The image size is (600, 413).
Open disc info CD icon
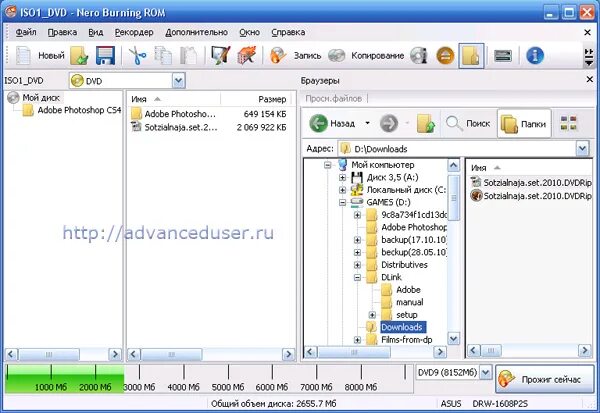[x=419, y=56]
